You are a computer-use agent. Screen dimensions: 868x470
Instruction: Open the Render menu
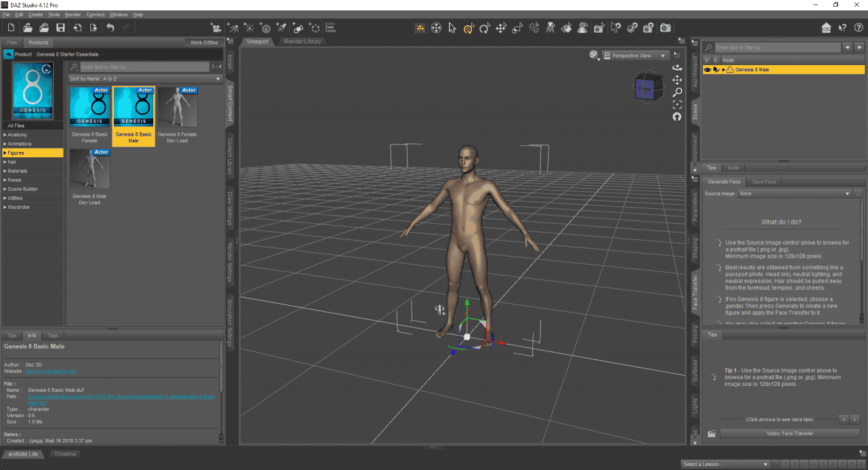click(x=73, y=14)
